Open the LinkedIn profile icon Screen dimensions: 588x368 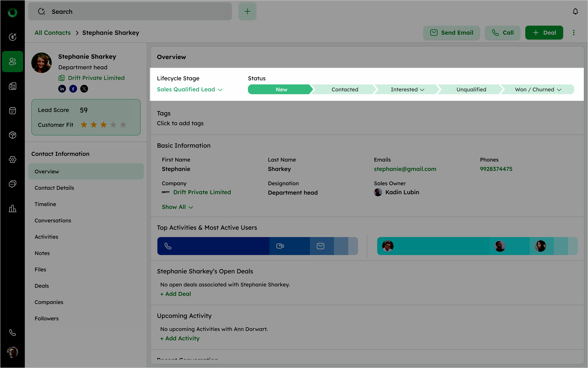pos(62,89)
